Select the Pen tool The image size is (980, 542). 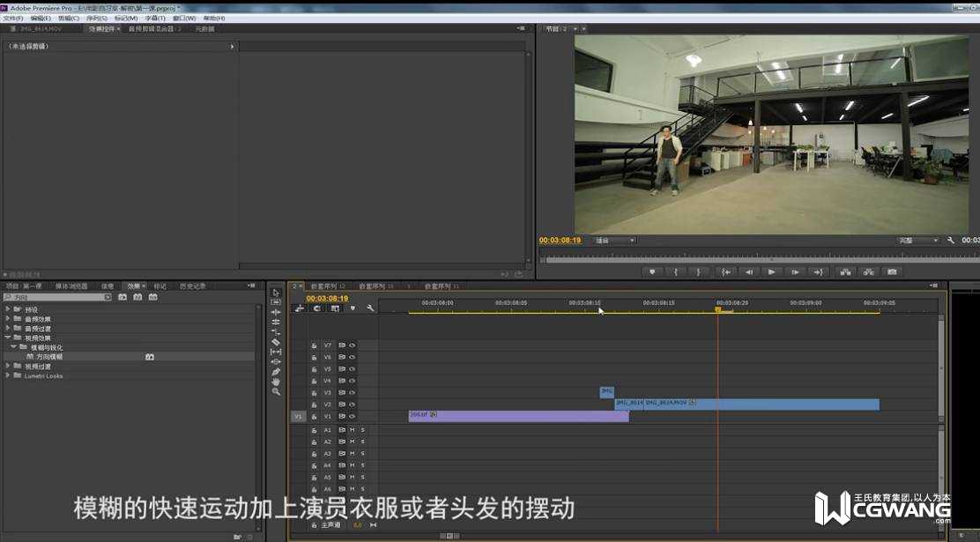pos(276,372)
